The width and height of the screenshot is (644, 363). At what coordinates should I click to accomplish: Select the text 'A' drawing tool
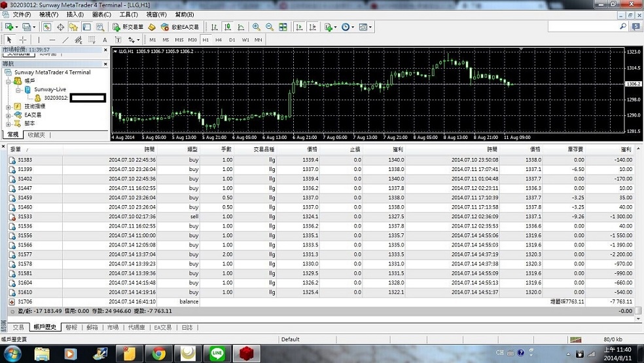click(105, 40)
